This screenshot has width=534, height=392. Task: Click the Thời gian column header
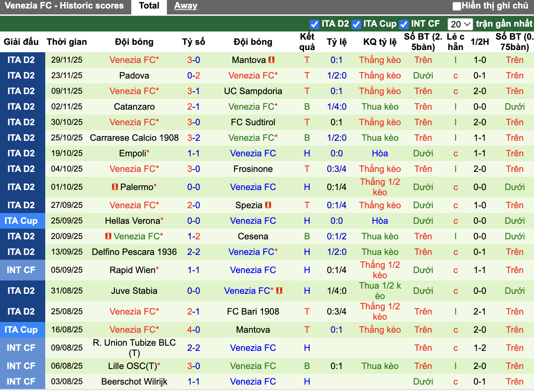67,42
